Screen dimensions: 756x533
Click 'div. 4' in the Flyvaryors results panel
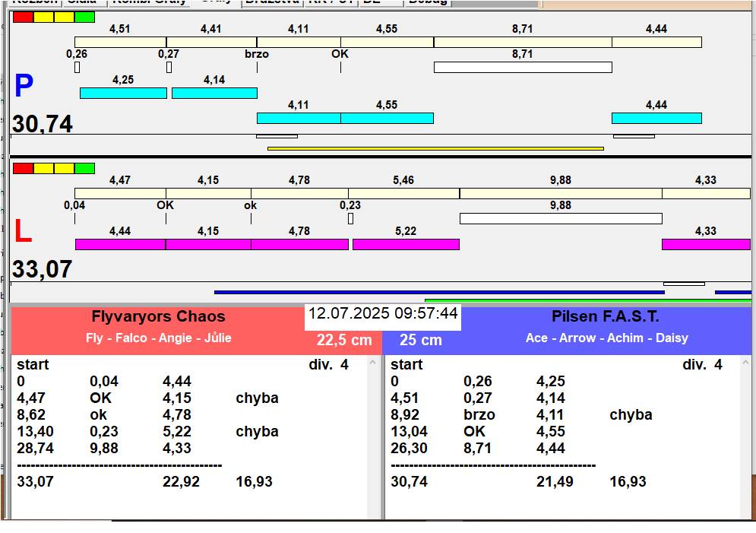point(328,364)
